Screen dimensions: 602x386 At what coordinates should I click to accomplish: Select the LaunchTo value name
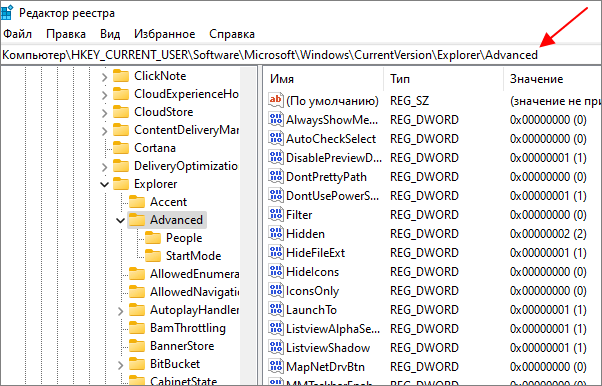[311, 310]
